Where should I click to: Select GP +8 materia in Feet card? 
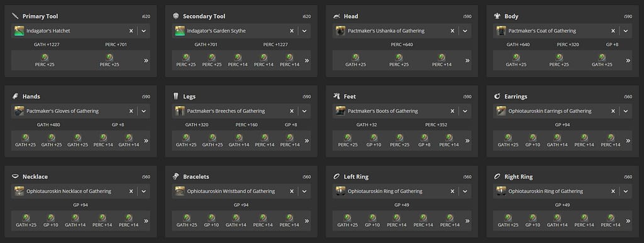pyautogui.click(x=425, y=141)
